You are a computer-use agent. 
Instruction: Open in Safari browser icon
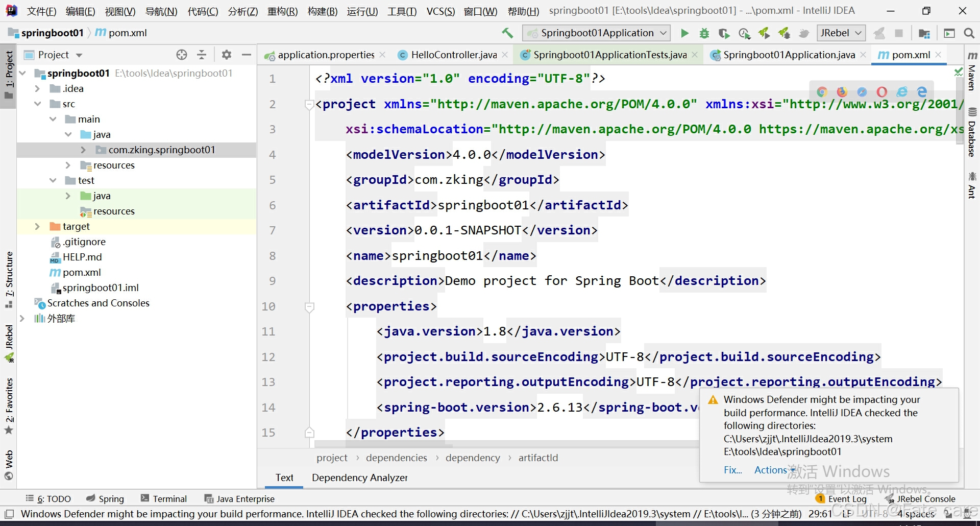(862, 92)
